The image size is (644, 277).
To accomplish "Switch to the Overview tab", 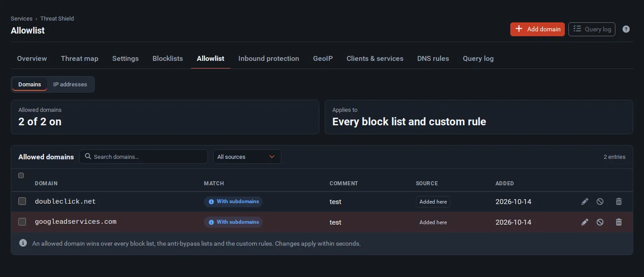I will (x=32, y=59).
